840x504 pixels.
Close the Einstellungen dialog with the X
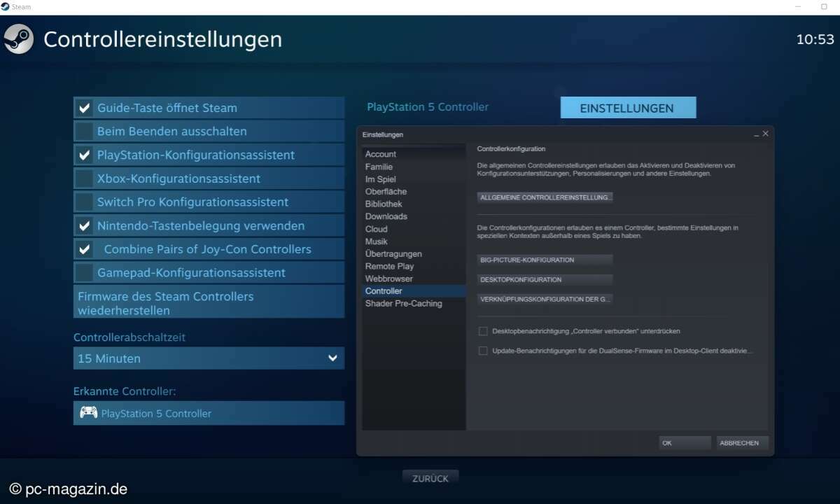click(765, 134)
